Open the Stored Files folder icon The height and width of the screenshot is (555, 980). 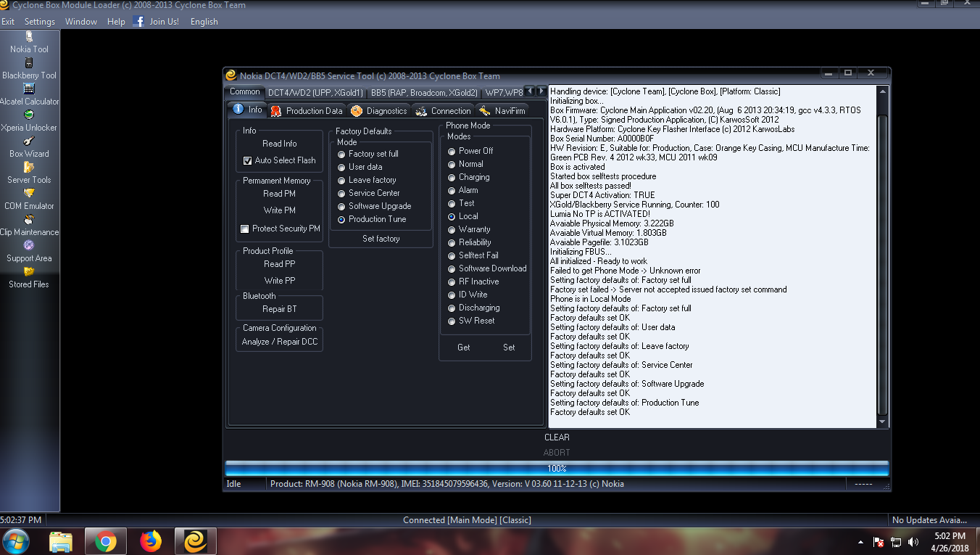point(29,272)
